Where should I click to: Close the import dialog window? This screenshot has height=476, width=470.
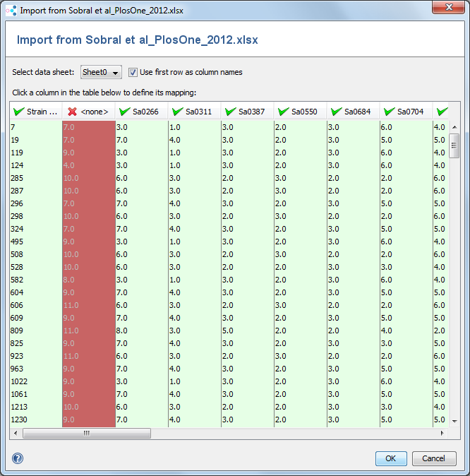pos(448,7)
